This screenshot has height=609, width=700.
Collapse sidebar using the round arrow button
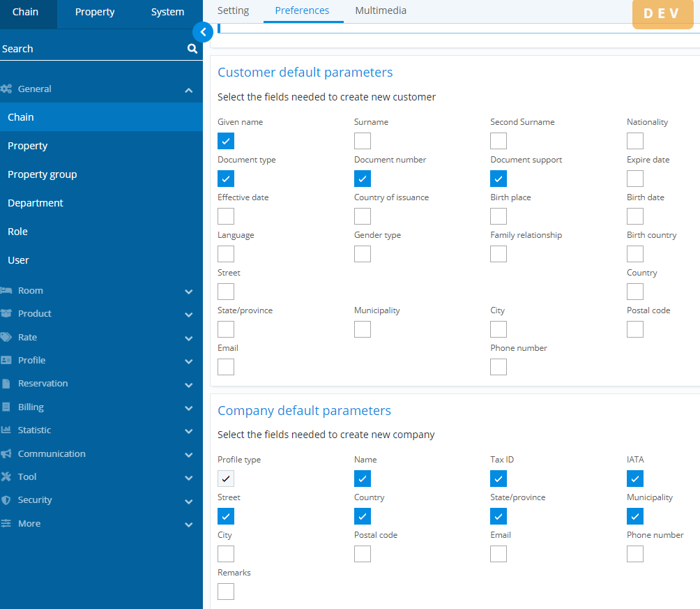pyautogui.click(x=202, y=32)
